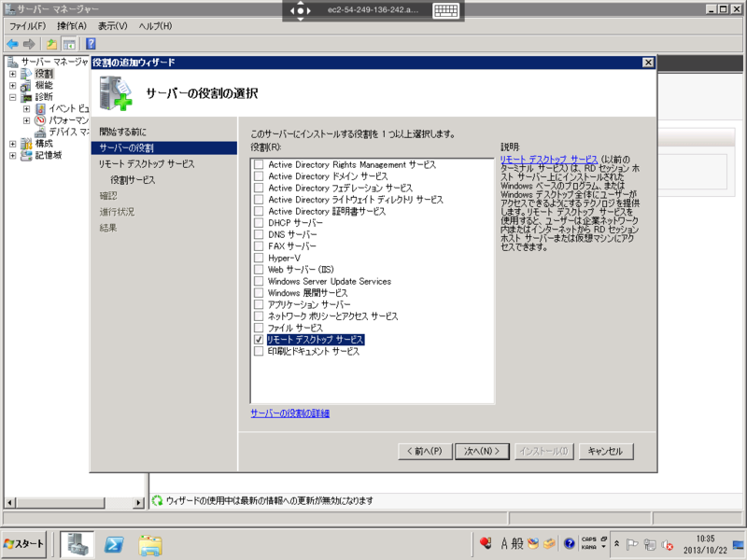Open the ファイル(F) menu
The height and width of the screenshot is (560, 747).
(x=28, y=26)
